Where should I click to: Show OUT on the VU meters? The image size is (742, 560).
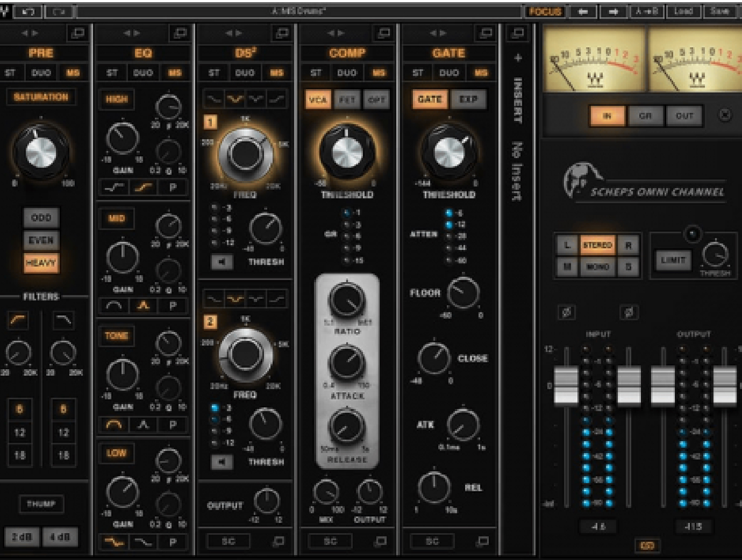[684, 116]
